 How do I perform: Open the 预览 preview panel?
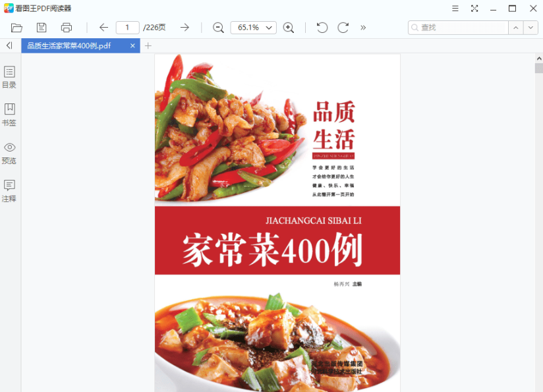(x=9, y=153)
